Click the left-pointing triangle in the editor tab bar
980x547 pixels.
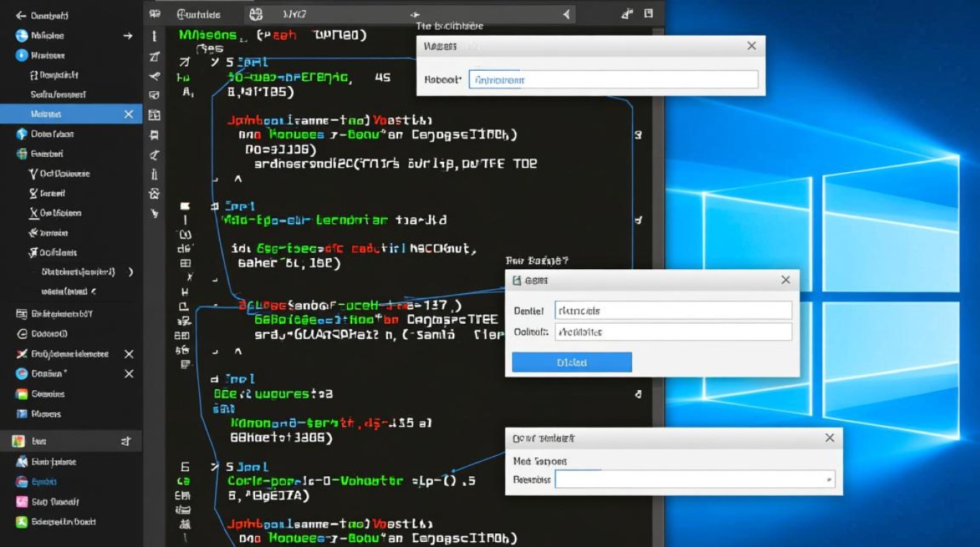tap(567, 14)
